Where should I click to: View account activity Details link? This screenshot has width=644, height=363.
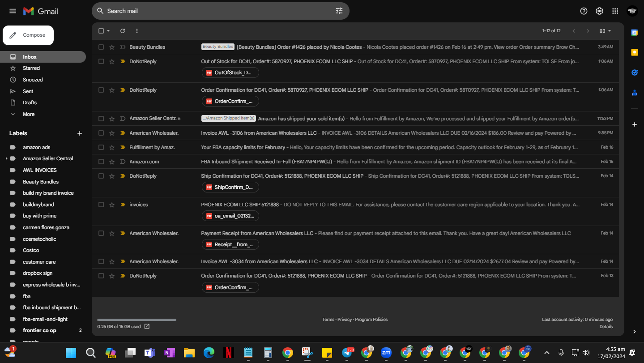tap(606, 327)
